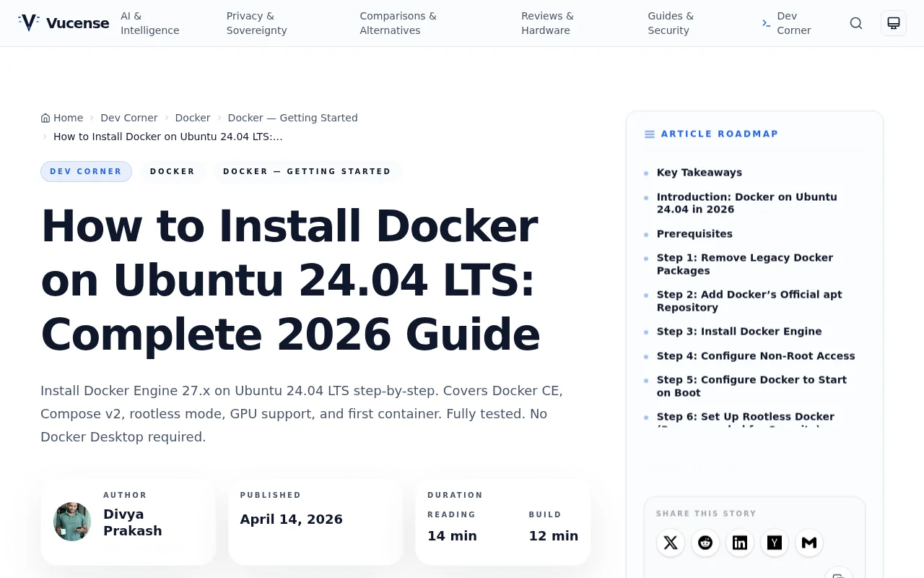This screenshot has width=924, height=578.
Task: Jump to Step 2: Add Docker's apt Repository
Action: tap(749, 301)
